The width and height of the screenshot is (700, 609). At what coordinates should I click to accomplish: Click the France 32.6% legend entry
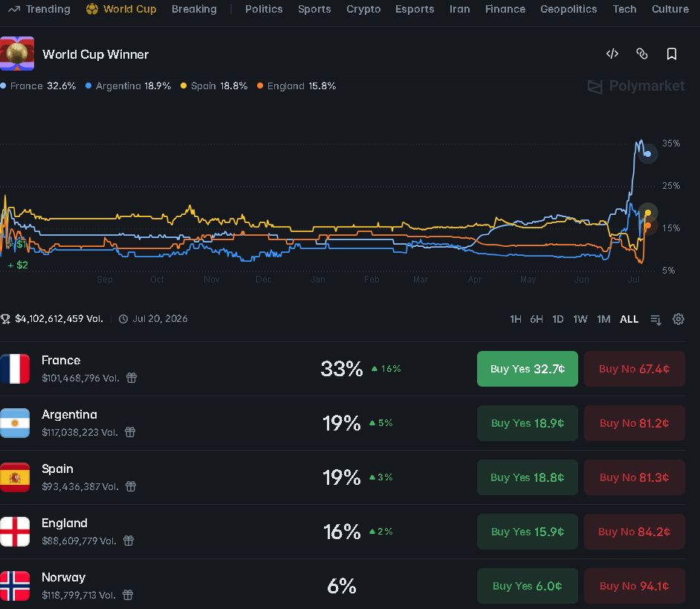pyautogui.click(x=39, y=86)
